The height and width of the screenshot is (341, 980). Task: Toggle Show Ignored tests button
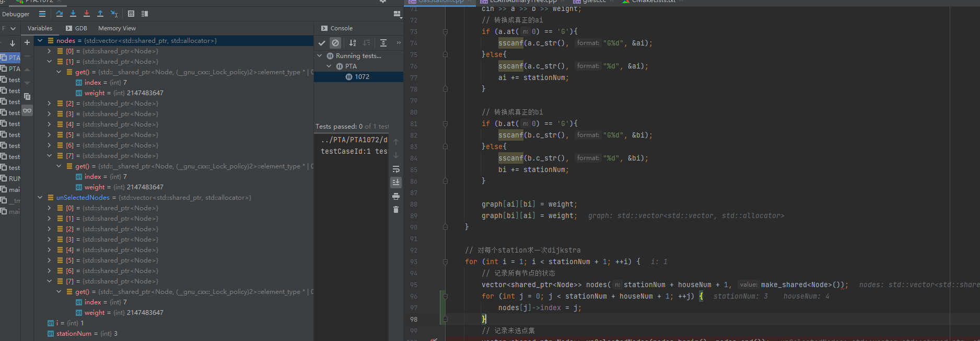coord(335,43)
